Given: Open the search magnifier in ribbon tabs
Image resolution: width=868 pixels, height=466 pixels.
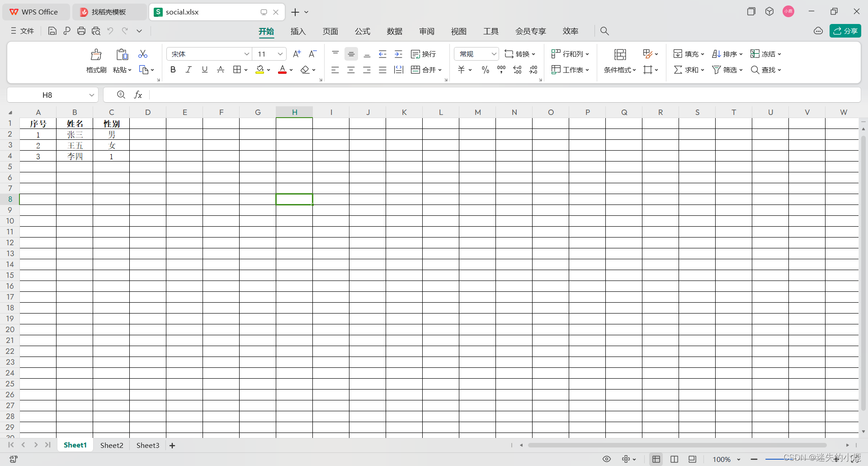Looking at the screenshot, I should tap(604, 31).
